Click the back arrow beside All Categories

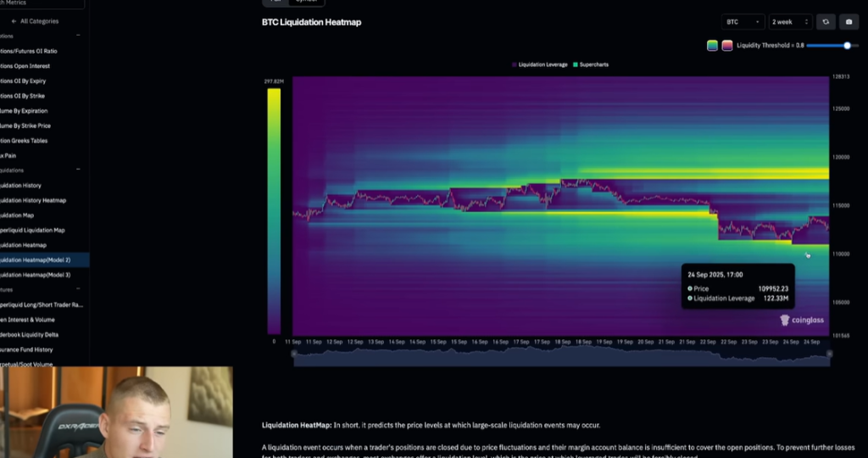tap(14, 20)
